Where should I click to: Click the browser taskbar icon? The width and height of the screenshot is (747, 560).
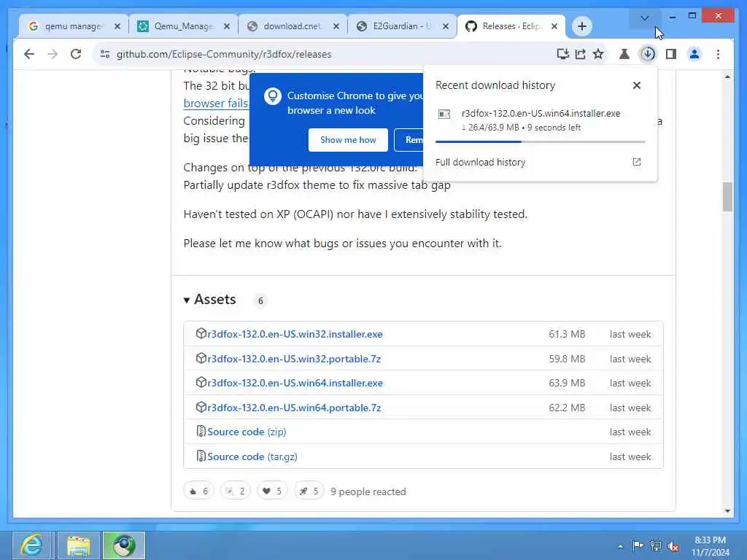(124, 545)
